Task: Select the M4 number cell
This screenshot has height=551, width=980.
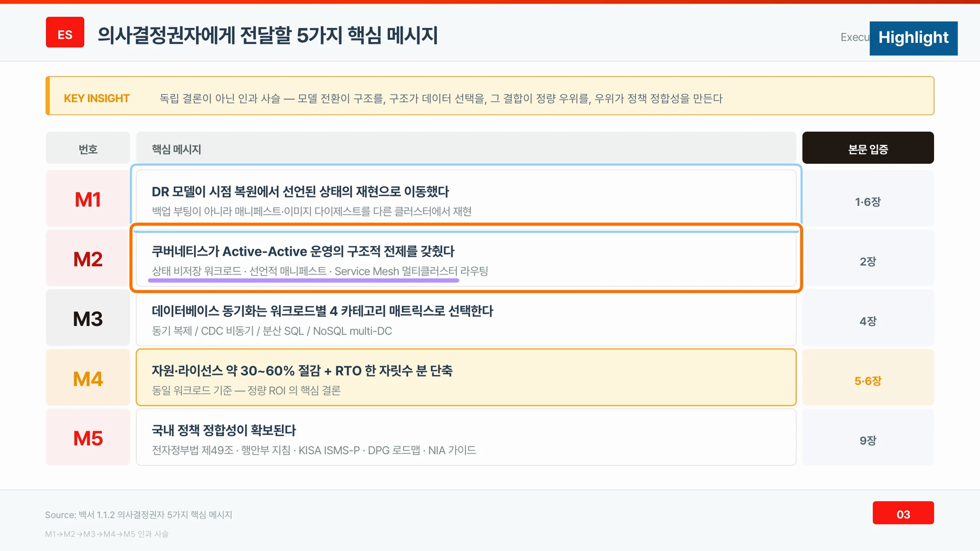Action: coord(88,378)
